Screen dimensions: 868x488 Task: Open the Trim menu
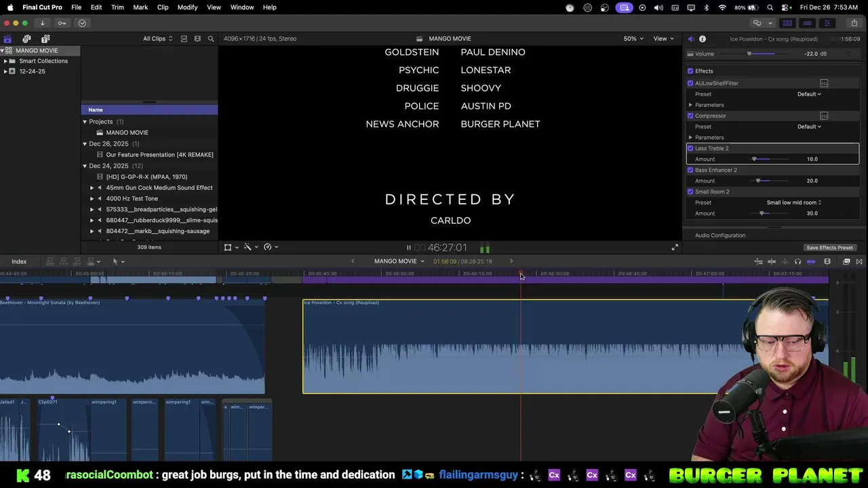pyautogui.click(x=117, y=7)
